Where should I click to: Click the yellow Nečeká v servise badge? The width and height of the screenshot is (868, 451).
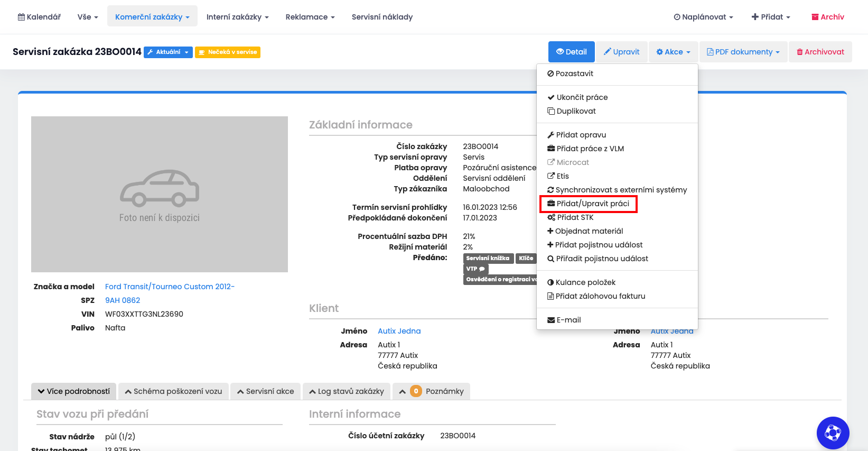[x=228, y=52]
